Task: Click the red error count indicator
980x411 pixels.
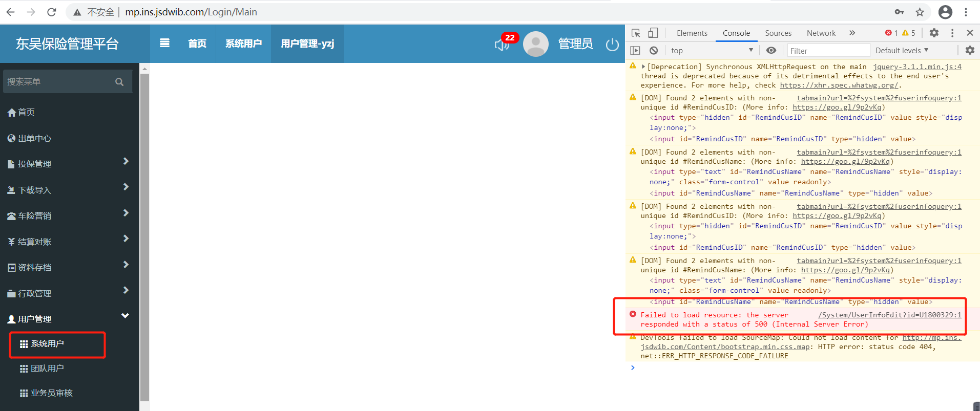Action: (891, 33)
